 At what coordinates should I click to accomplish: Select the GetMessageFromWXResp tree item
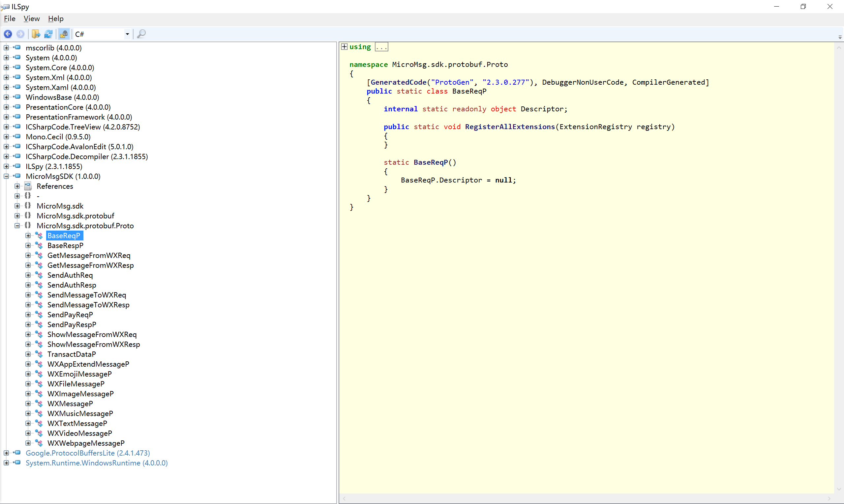coord(90,265)
